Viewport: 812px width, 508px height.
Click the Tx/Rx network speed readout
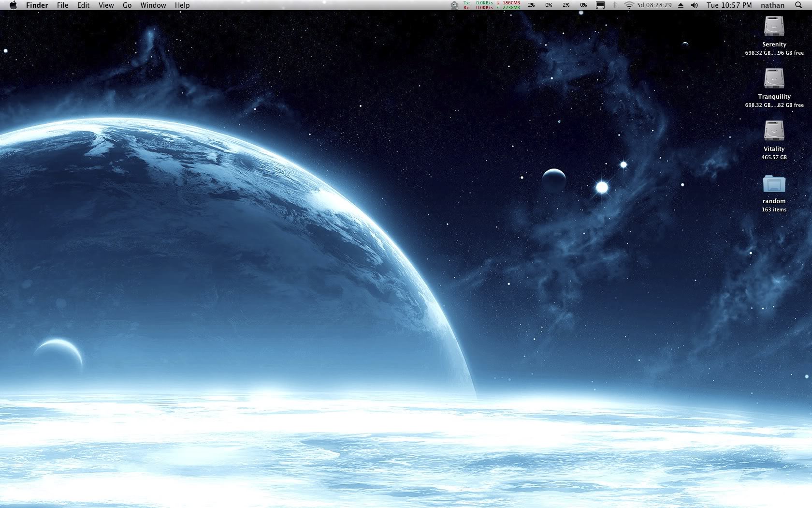tap(478, 5)
